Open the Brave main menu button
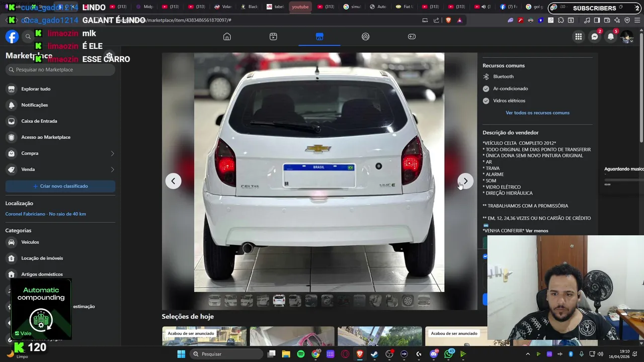 coord(636,20)
